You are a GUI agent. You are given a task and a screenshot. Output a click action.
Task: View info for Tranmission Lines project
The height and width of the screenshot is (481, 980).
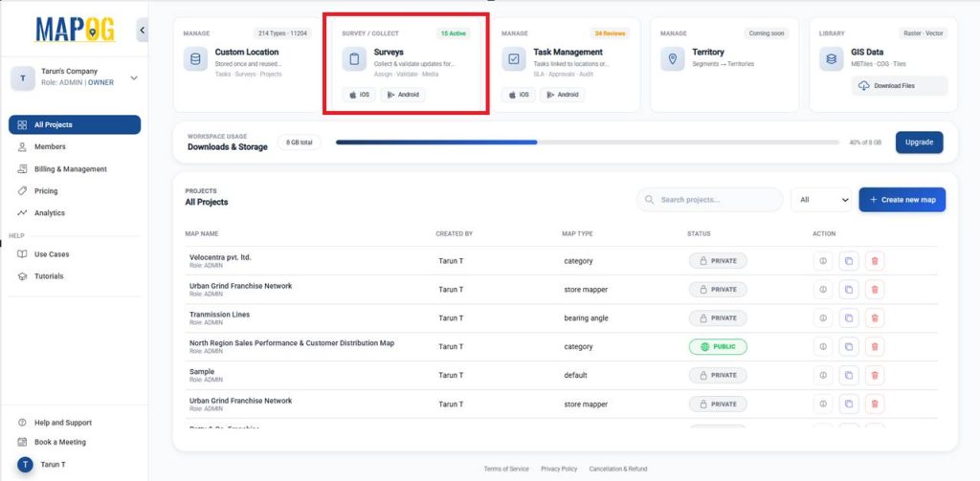tap(823, 318)
